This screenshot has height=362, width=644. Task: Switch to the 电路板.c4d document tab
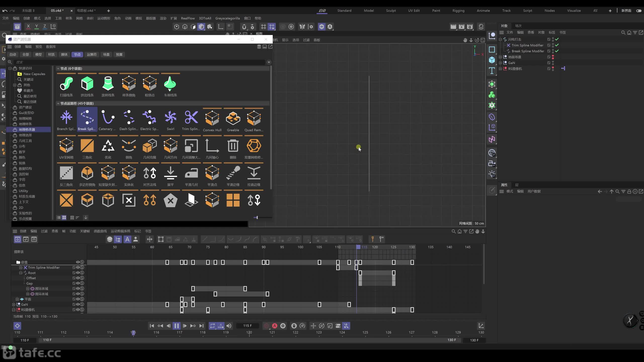[x=86, y=11]
